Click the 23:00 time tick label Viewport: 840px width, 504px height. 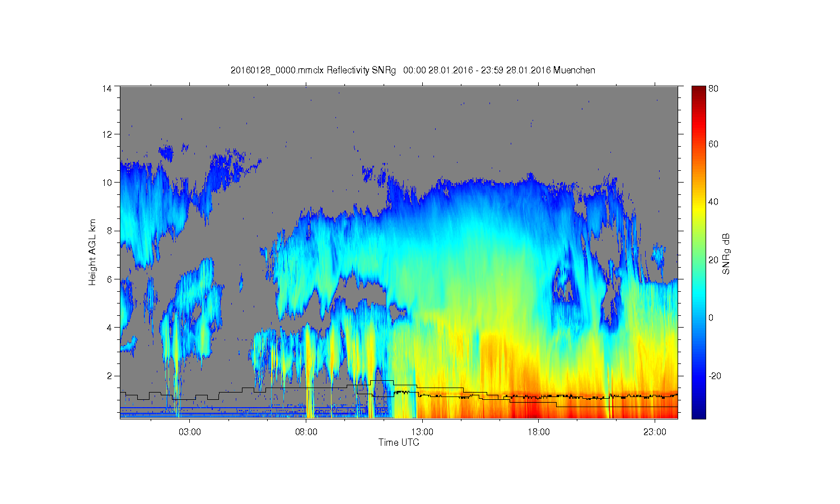point(655,432)
